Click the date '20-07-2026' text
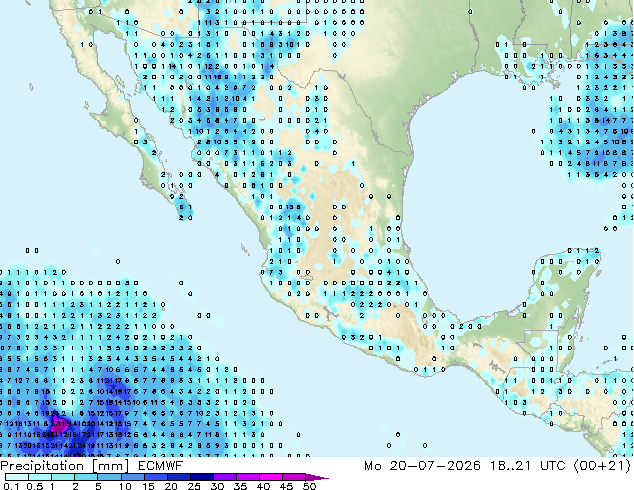The width and height of the screenshot is (634, 490). click(x=435, y=466)
